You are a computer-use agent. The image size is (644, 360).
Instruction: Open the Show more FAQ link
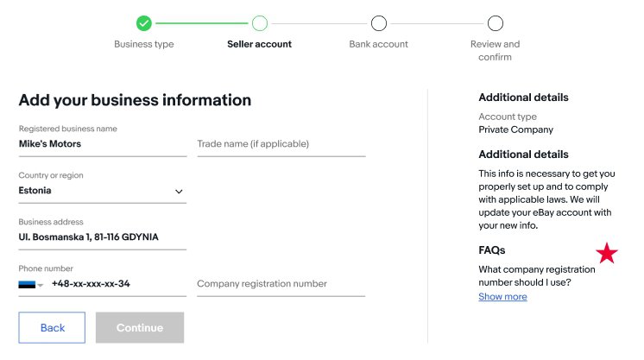[x=502, y=297]
